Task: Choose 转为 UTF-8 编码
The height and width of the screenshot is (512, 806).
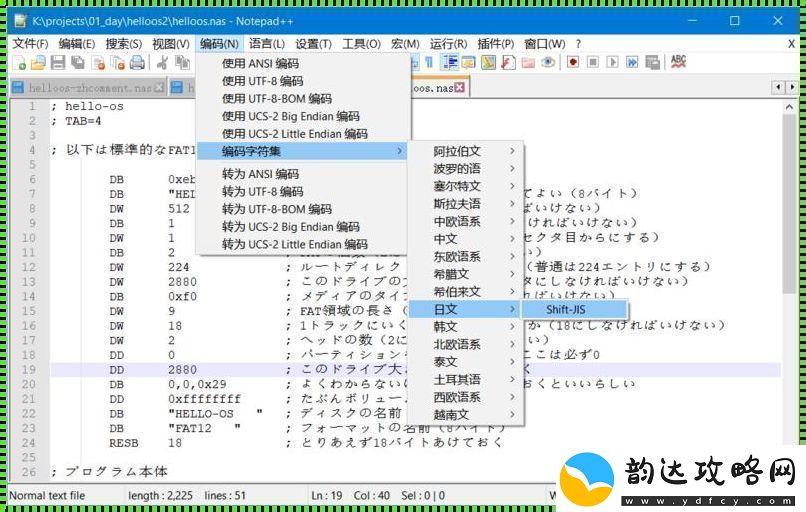Action: (x=303, y=191)
